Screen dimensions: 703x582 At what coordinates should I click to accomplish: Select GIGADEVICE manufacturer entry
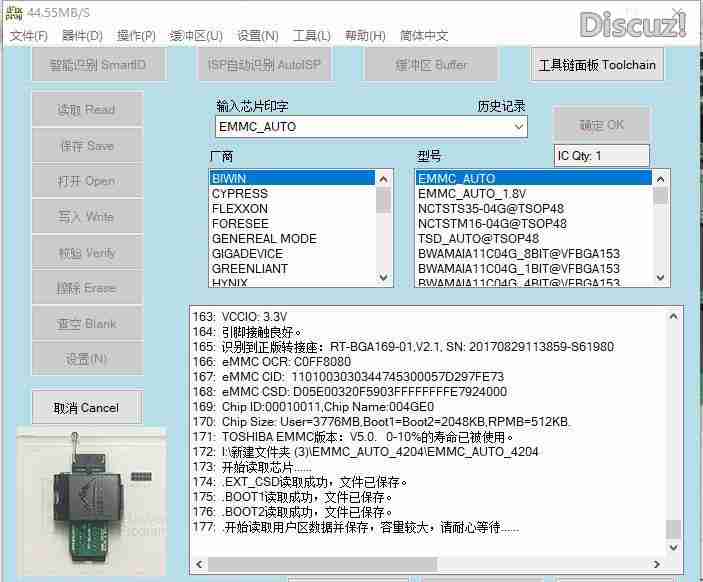point(249,254)
